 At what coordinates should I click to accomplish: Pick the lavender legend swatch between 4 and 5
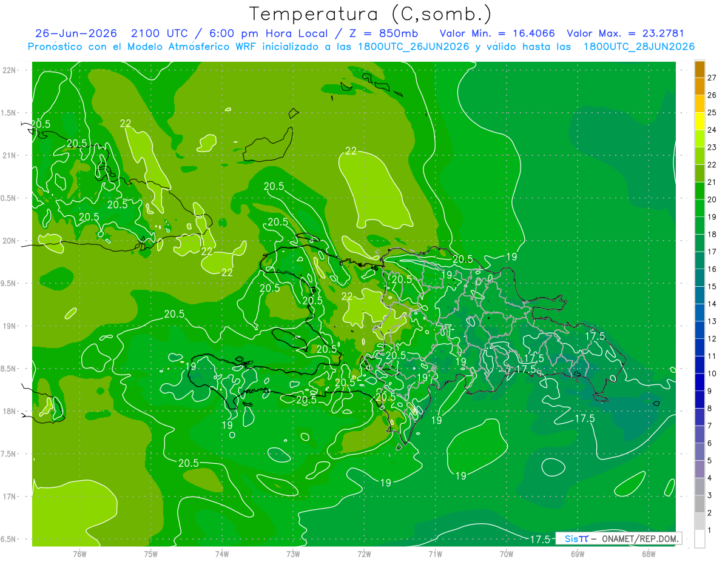699,469
